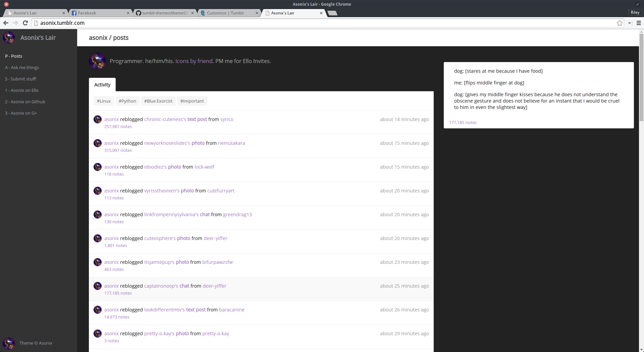Switch to the Facebook tab
This screenshot has width=644, height=352.
pyautogui.click(x=100, y=13)
